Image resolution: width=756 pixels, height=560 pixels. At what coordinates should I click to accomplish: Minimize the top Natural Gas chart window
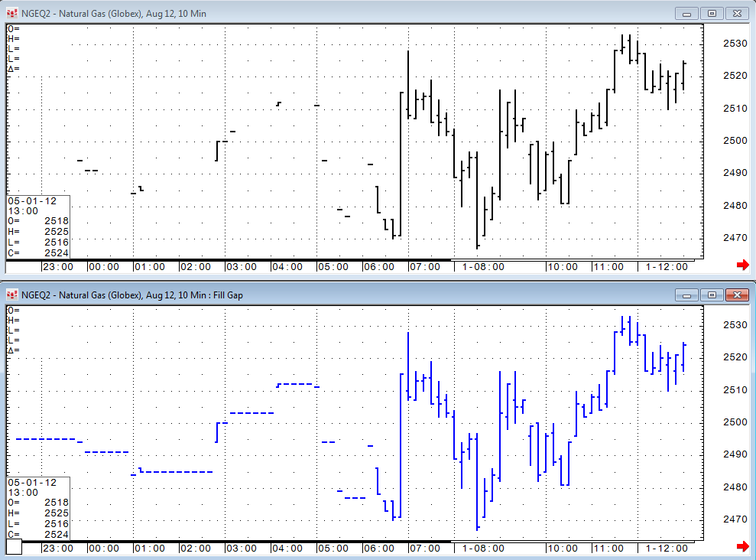[688, 13]
